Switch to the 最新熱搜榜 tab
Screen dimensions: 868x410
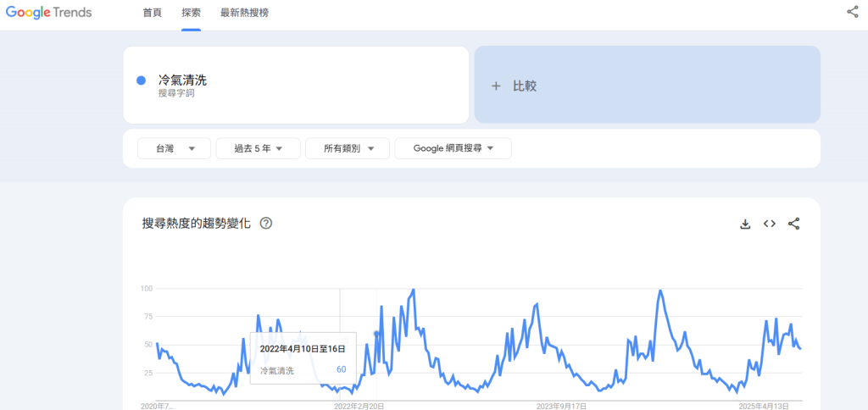click(x=244, y=13)
